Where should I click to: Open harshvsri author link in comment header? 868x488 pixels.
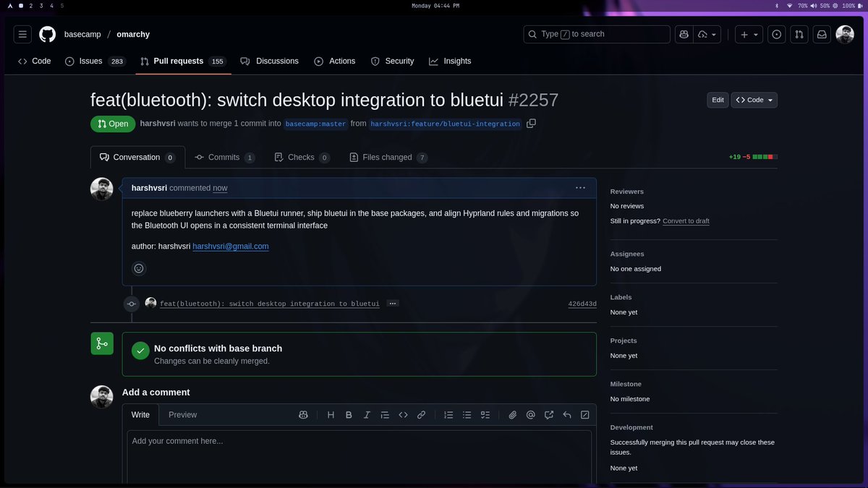click(x=149, y=188)
